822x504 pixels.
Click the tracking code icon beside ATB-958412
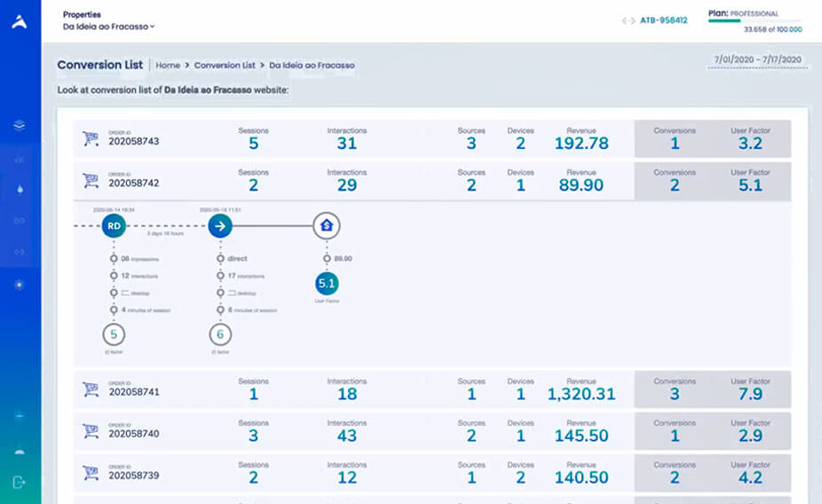click(x=628, y=20)
